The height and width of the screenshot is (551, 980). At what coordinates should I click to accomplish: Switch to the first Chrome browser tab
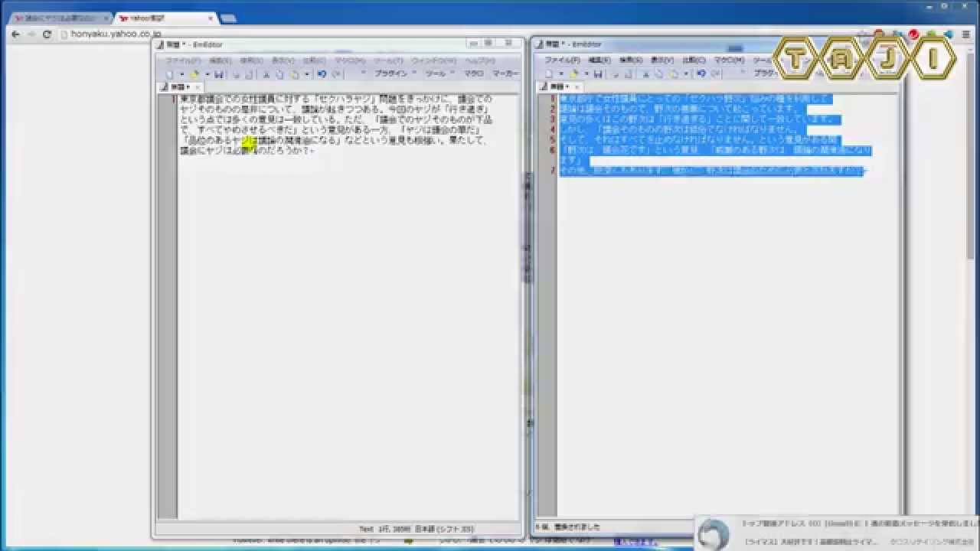tap(57, 18)
